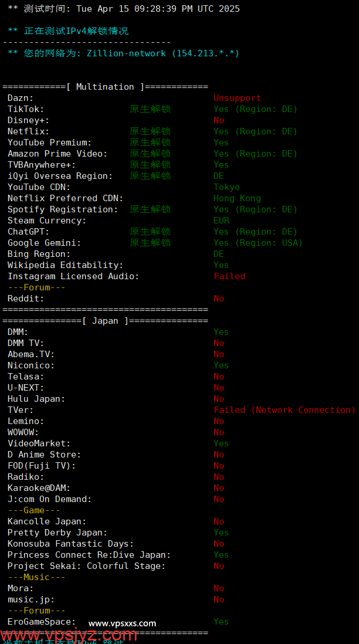This screenshot has width=359, height=644.
Task: Click the Google Gemini USA region result
Action: pyautogui.click(x=258, y=243)
